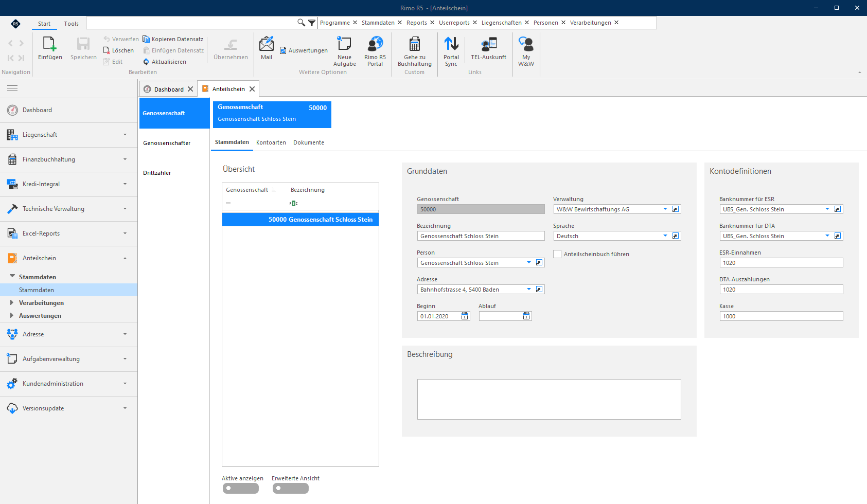Open the Sprache dropdown
867x504 pixels.
click(665, 236)
